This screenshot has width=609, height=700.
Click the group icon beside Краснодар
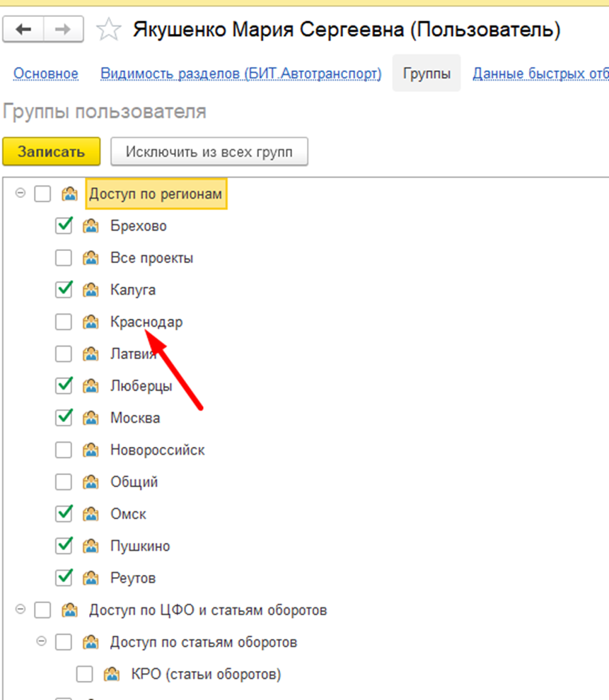click(x=90, y=322)
